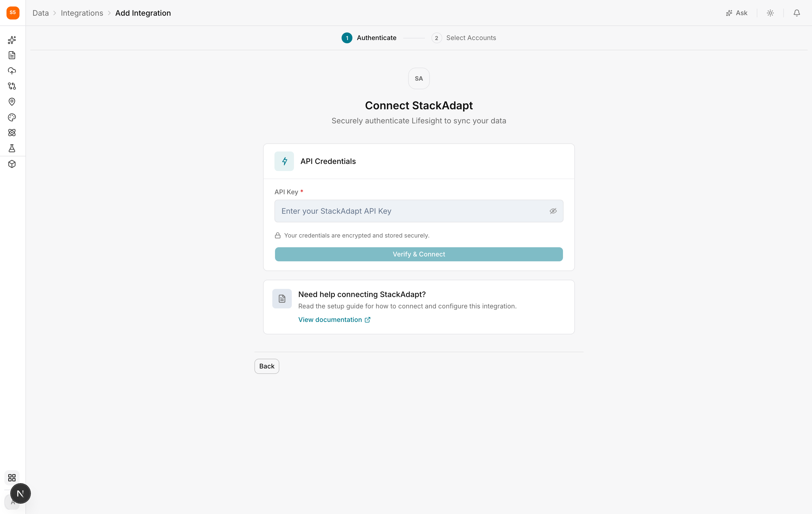Open the document reports icon in sidebar

pyautogui.click(x=12, y=55)
